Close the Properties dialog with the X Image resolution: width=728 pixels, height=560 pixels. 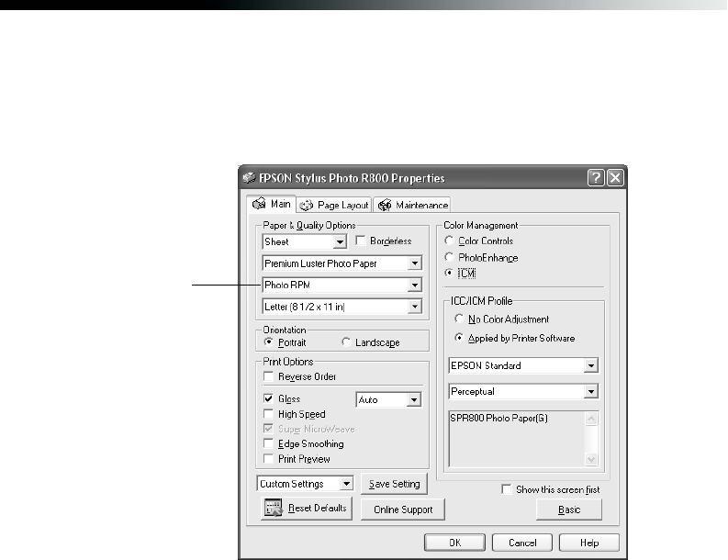coord(615,178)
